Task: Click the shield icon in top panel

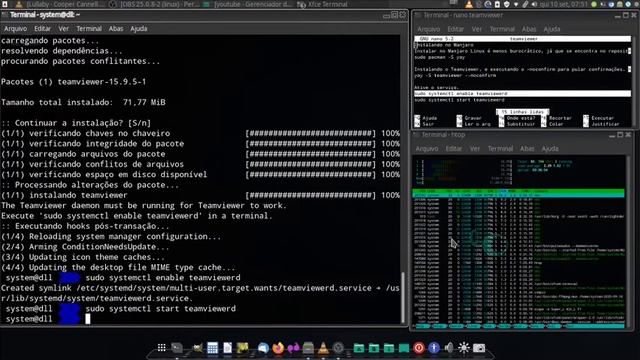Action: coord(507,4)
